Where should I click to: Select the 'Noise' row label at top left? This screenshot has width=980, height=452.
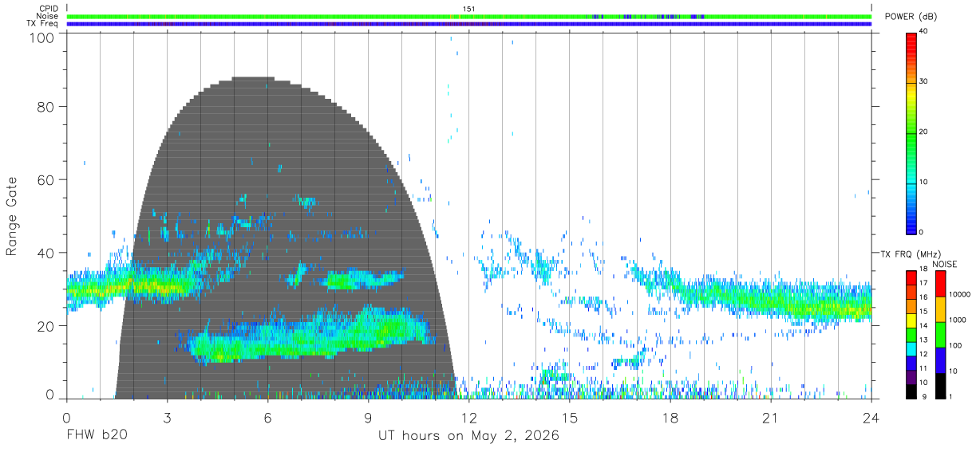click(47, 16)
